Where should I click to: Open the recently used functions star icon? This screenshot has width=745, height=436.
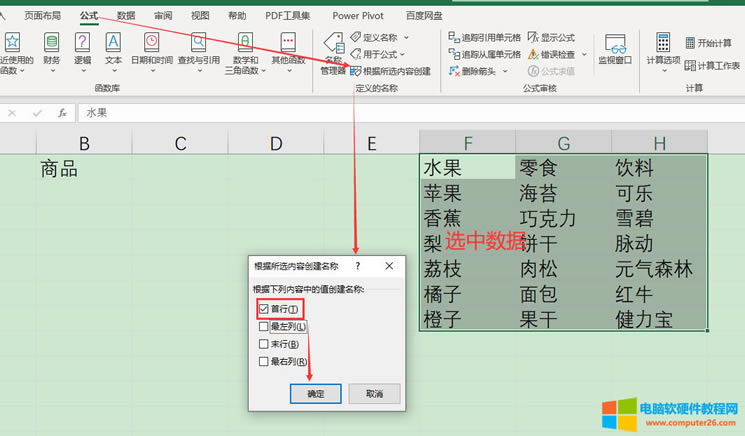click(12, 43)
